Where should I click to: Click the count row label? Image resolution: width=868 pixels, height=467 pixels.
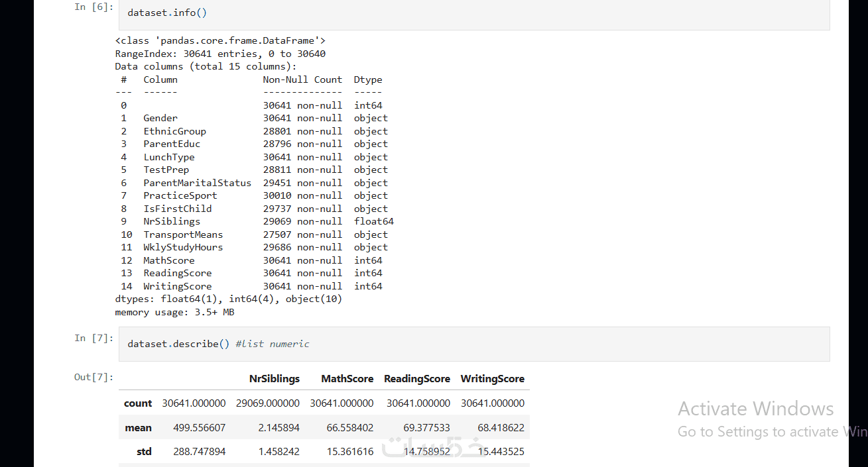(x=138, y=403)
